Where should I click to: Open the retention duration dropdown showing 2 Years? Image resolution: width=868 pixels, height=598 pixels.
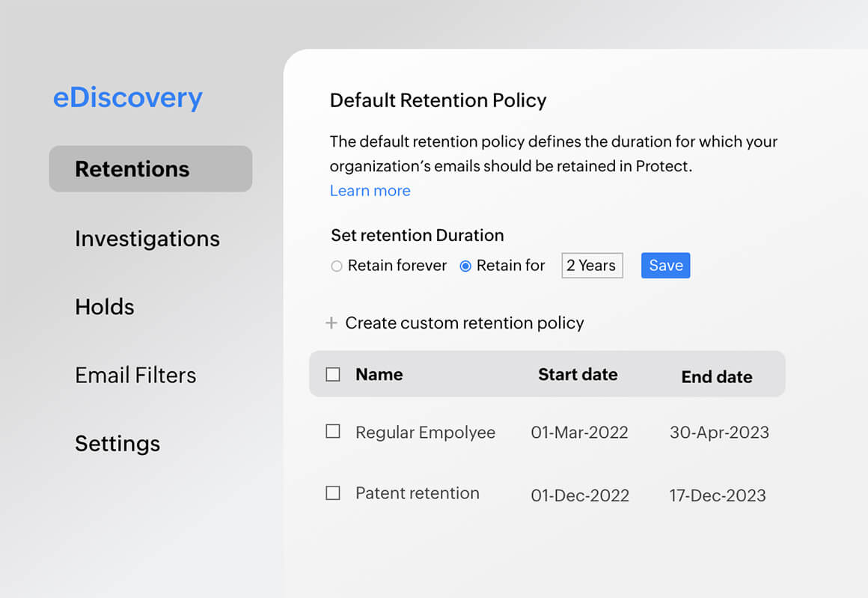(592, 265)
